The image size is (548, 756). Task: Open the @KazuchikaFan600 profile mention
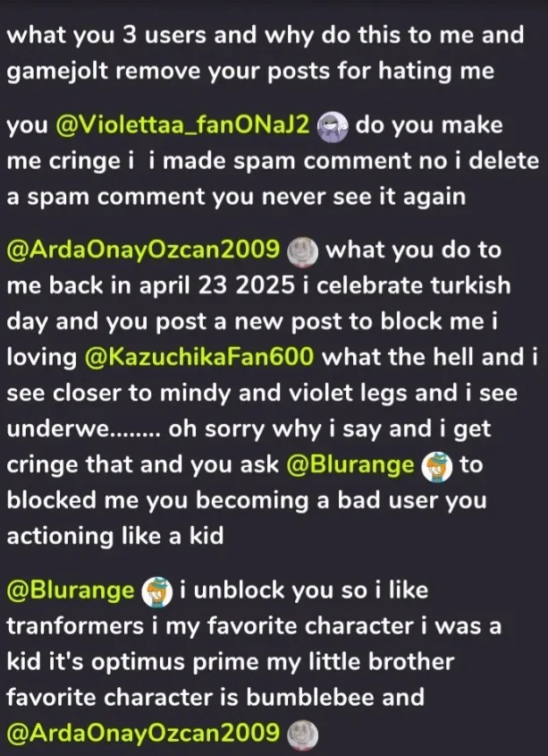(198, 357)
